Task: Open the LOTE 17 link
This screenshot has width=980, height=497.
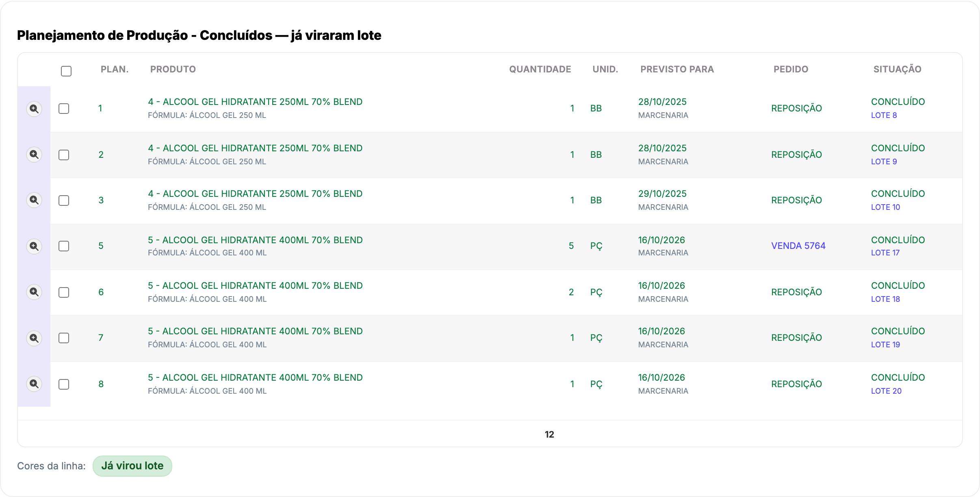Action: click(885, 253)
